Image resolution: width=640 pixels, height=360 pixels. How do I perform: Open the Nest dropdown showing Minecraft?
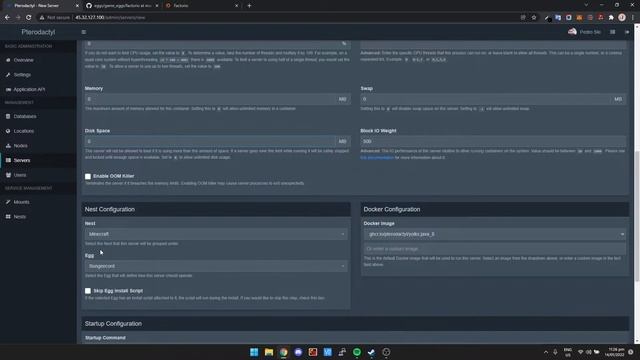click(216, 234)
